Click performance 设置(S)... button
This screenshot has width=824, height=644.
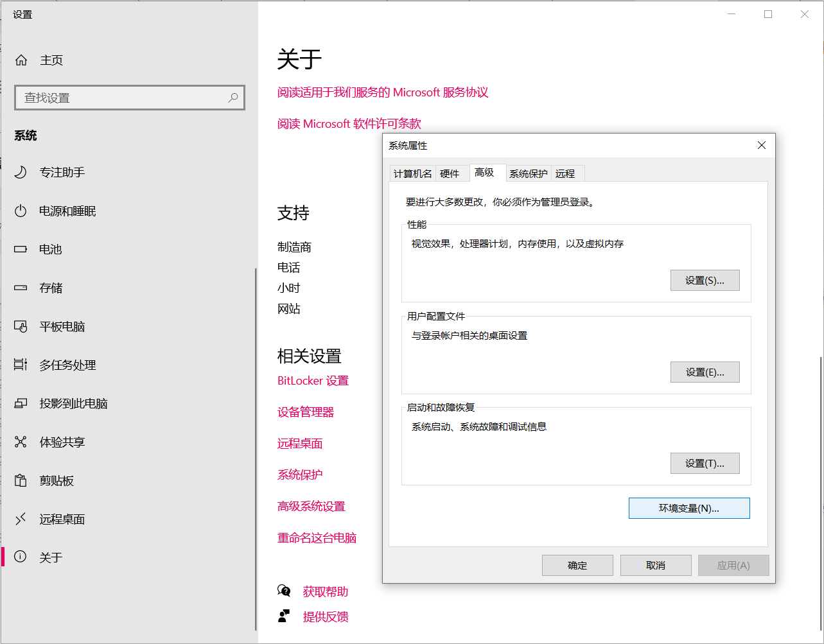(x=705, y=281)
